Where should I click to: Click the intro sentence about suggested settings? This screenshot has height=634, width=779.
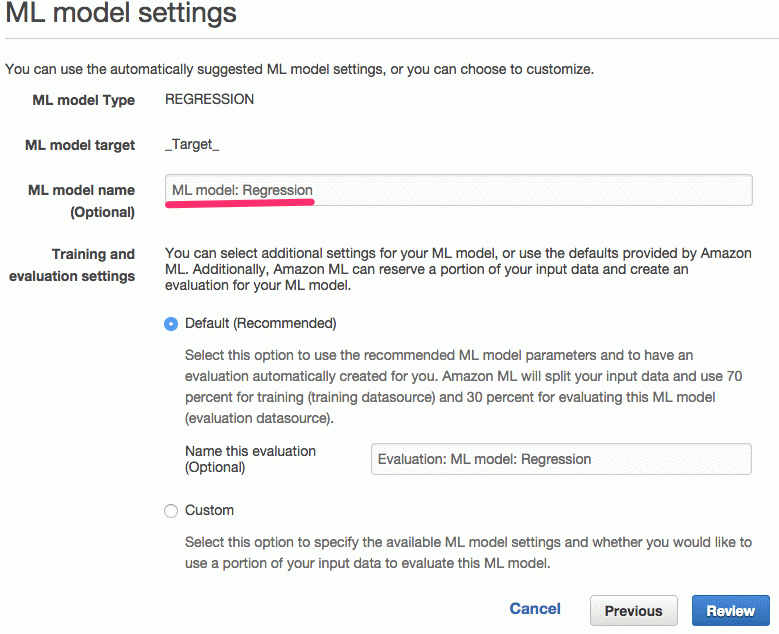tap(300, 69)
